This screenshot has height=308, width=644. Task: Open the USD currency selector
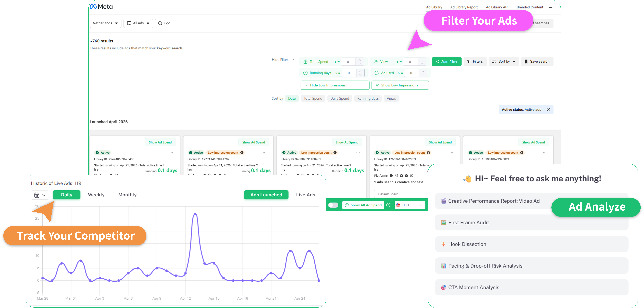[409, 205]
